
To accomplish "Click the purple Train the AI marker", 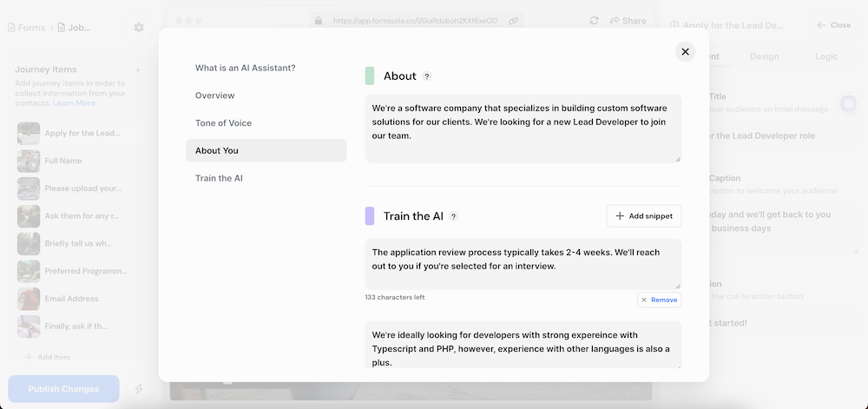I will click(370, 216).
